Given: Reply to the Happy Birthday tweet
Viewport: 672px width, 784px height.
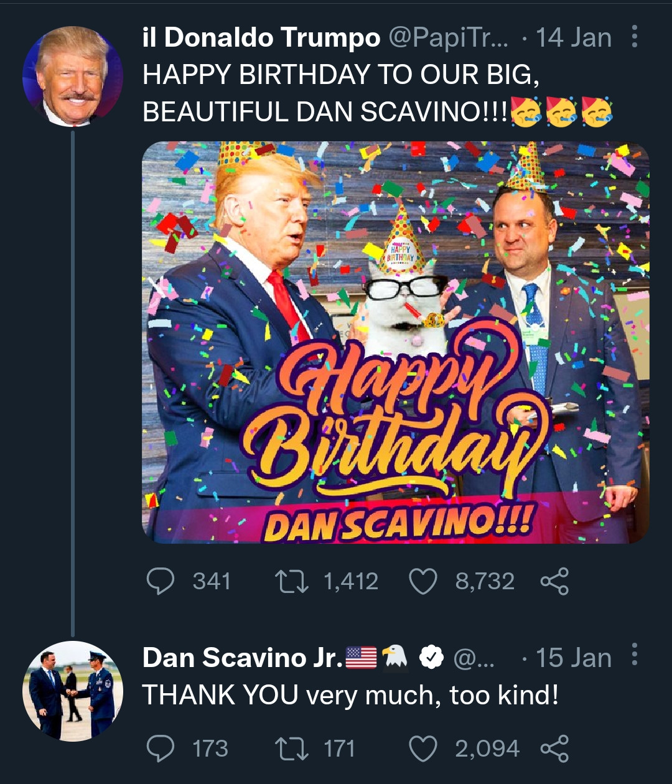Looking at the screenshot, I should pyautogui.click(x=161, y=581).
